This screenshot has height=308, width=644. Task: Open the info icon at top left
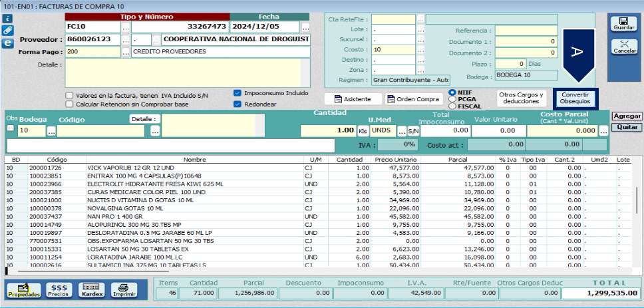point(7,19)
